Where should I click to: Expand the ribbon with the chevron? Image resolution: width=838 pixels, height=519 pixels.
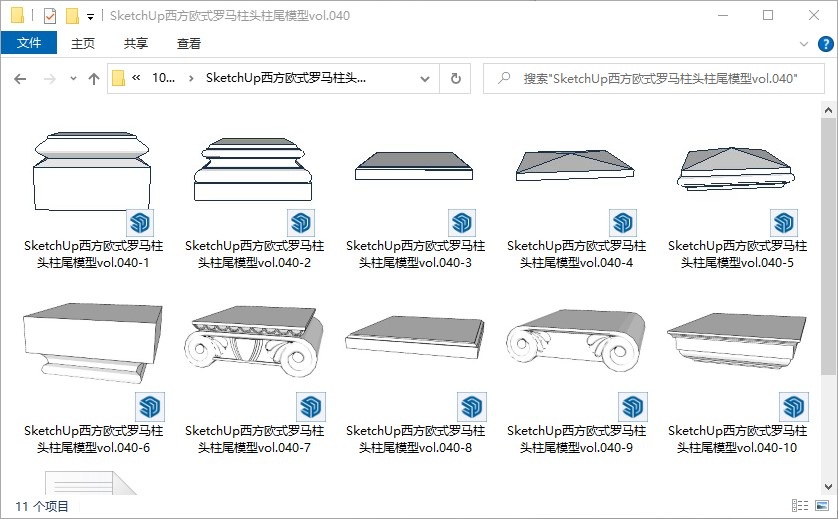pyautogui.click(x=804, y=44)
